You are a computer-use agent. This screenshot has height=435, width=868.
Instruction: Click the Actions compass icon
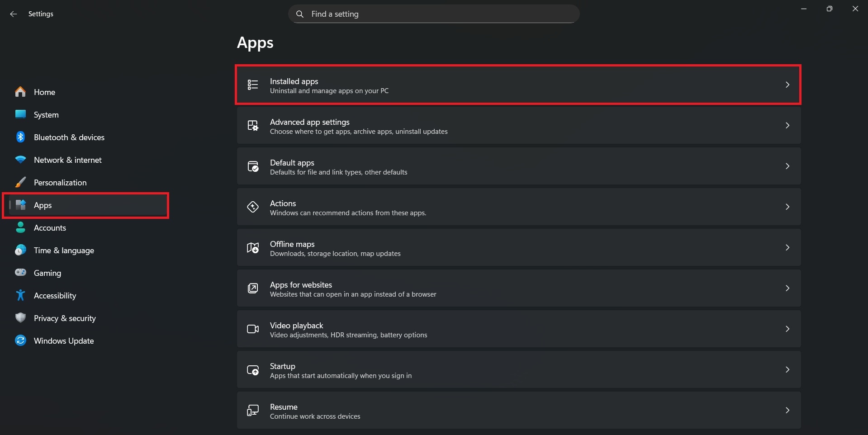[252, 207]
